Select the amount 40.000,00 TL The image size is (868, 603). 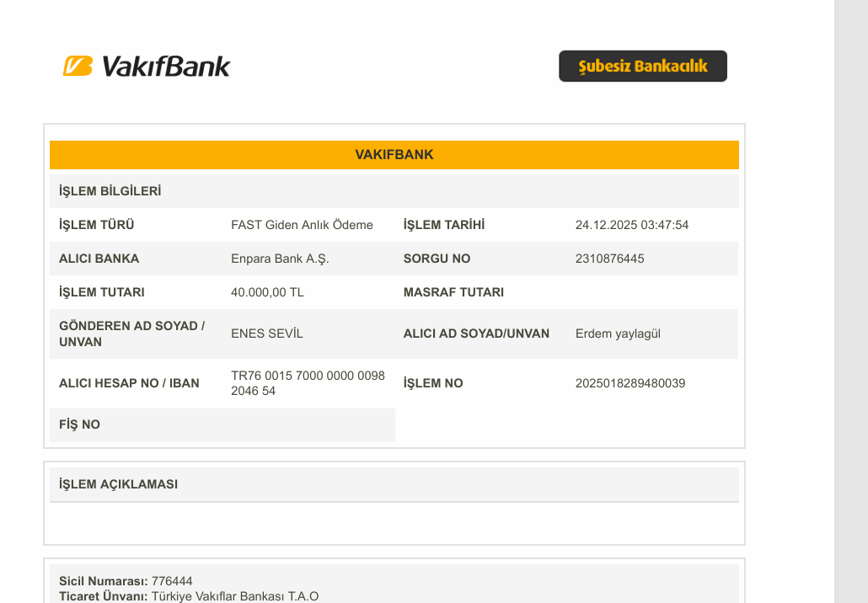[267, 292]
